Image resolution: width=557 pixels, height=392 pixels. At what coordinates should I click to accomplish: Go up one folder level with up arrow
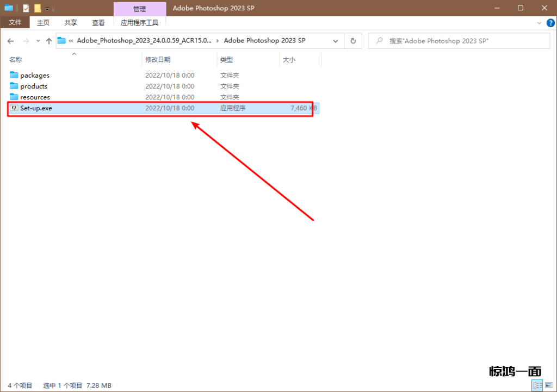click(x=49, y=41)
